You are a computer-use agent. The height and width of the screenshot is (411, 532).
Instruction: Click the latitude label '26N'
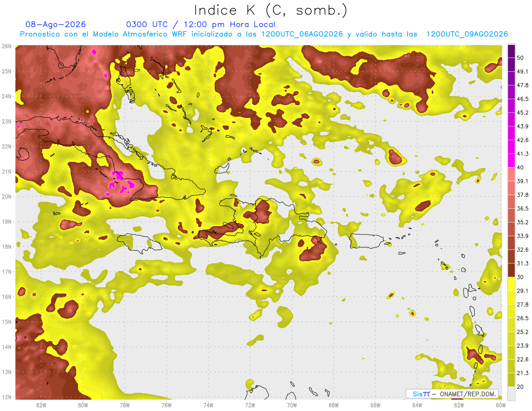point(7,46)
